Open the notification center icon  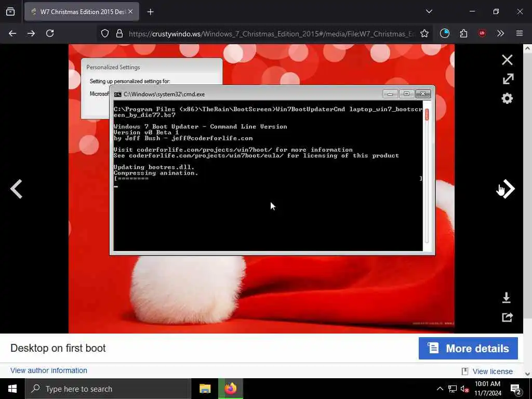[515, 389]
